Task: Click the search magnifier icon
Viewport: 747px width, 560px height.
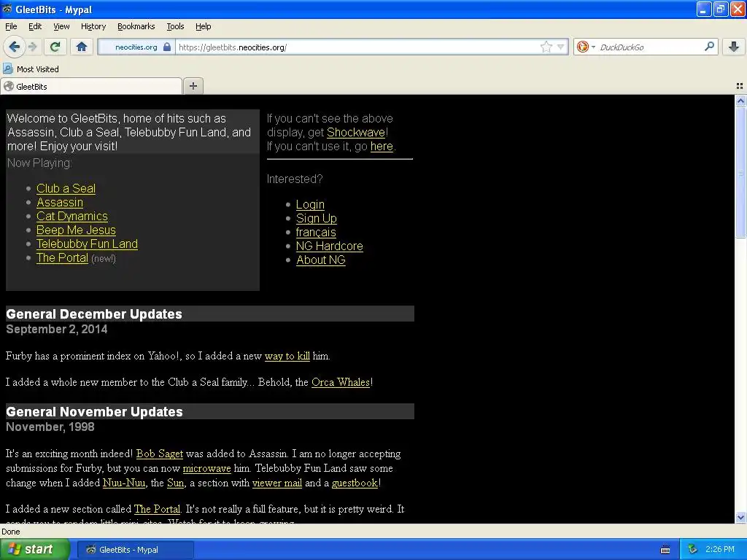Action: coord(709,47)
